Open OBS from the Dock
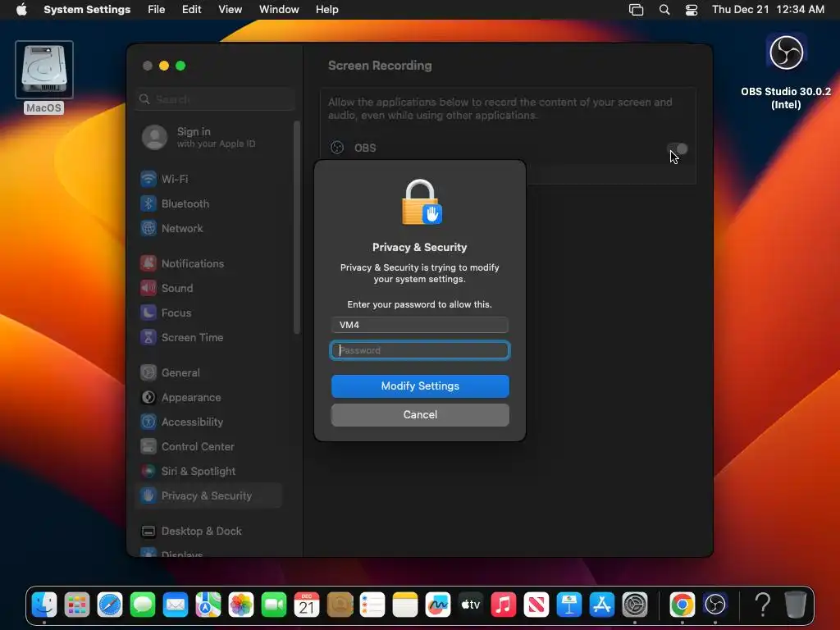840x630 pixels. point(715,605)
